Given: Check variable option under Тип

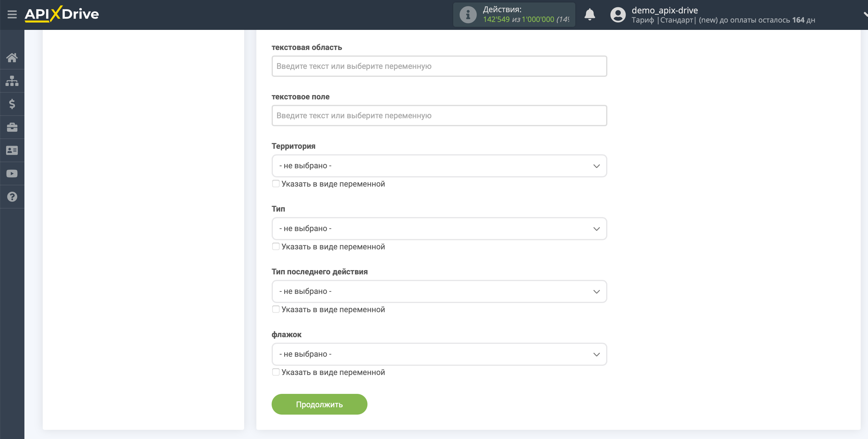Looking at the screenshot, I should click(276, 246).
